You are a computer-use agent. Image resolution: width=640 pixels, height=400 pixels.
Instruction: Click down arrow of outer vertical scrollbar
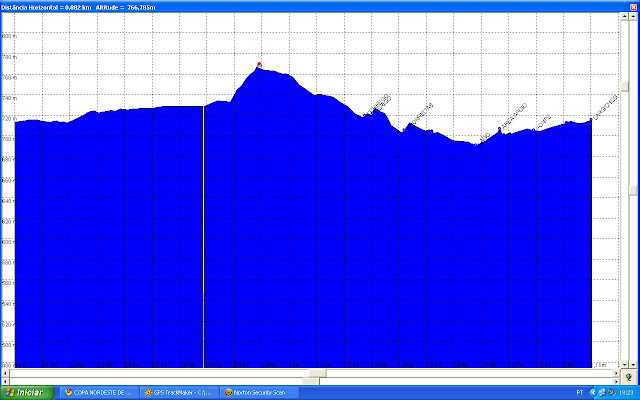click(x=633, y=364)
